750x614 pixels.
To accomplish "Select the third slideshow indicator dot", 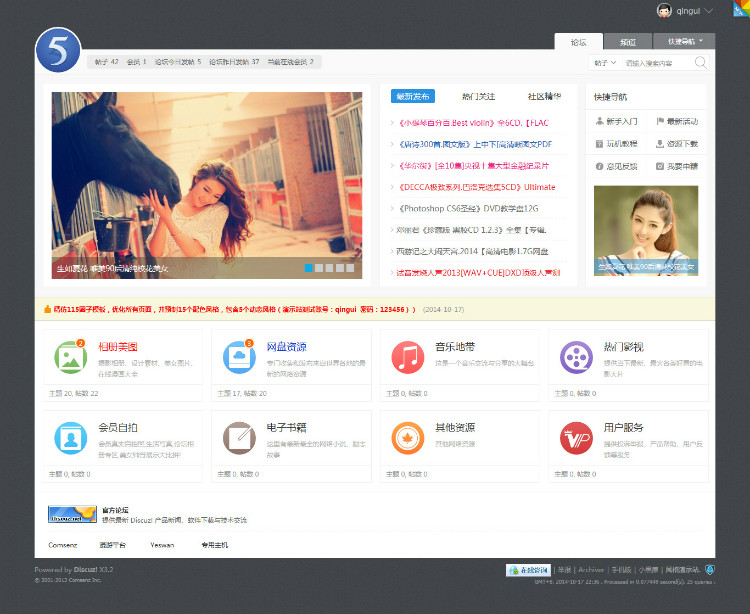I will [329, 268].
